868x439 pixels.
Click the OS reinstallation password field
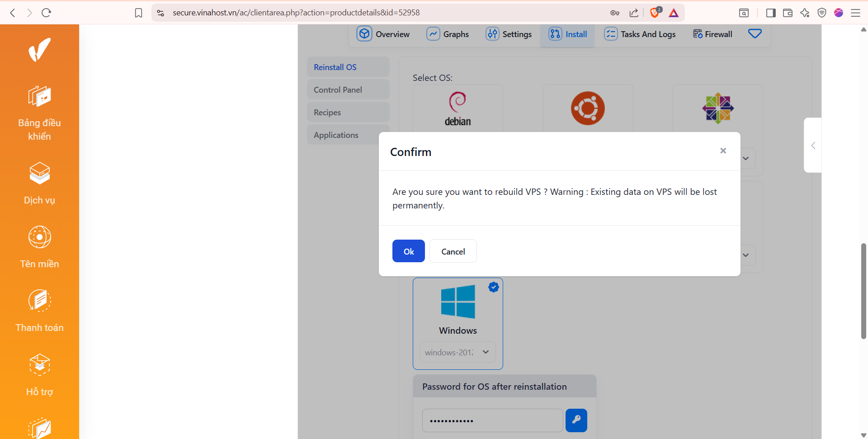click(x=492, y=420)
